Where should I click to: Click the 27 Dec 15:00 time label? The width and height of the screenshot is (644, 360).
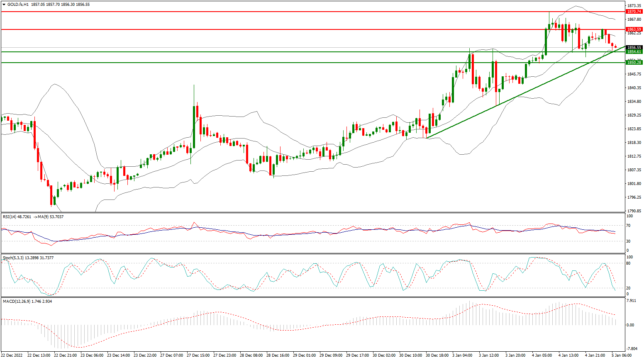[x=198, y=355]
